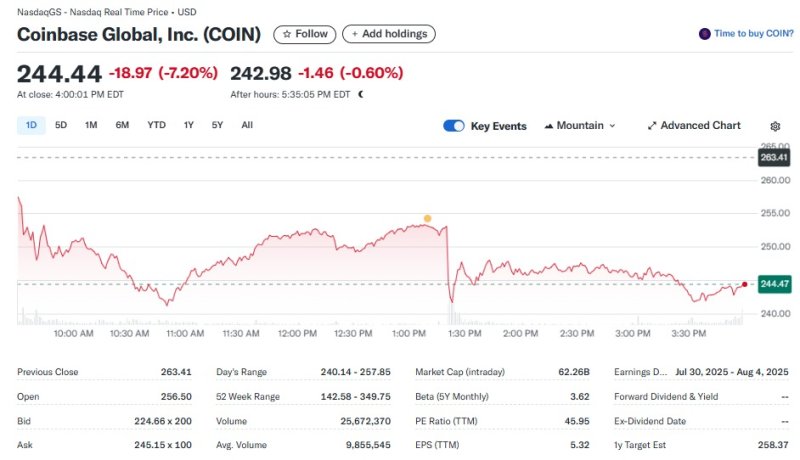Expand the Mountain chart type dropdown arrow
This screenshot has height=460, width=800.
pyautogui.click(x=612, y=126)
